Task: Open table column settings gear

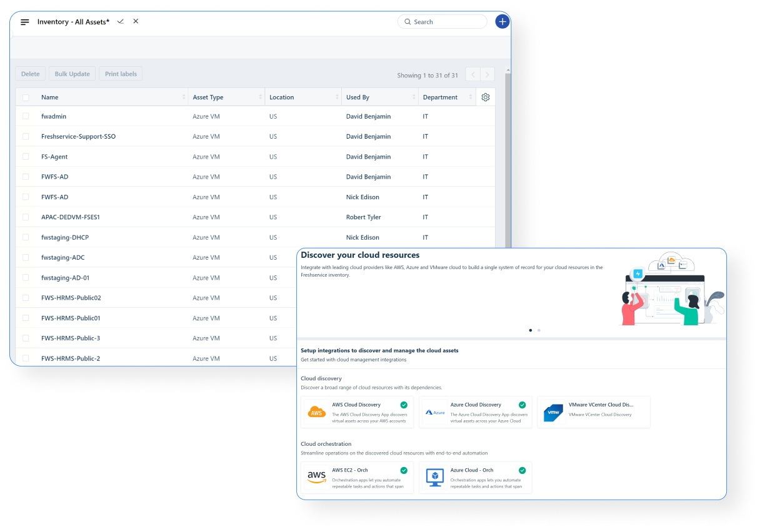Action: coord(486,97)
